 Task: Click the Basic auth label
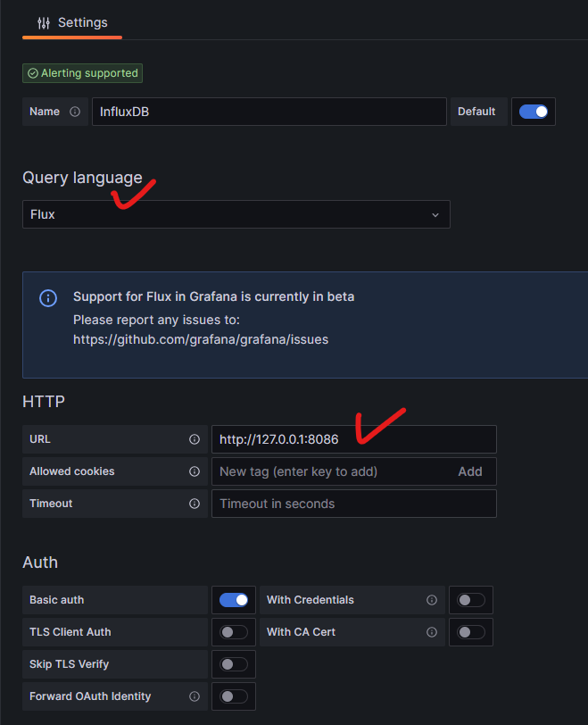(x=57, y=600)
